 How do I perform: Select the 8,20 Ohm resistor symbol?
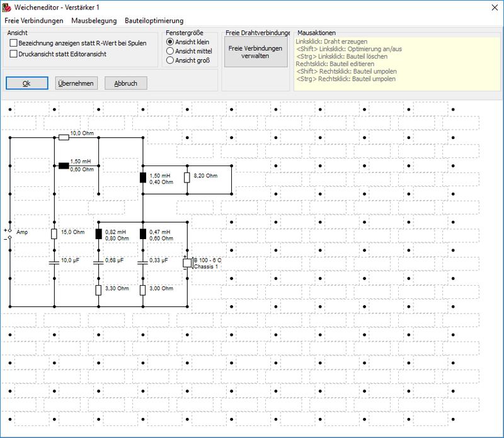click(187, 177)
